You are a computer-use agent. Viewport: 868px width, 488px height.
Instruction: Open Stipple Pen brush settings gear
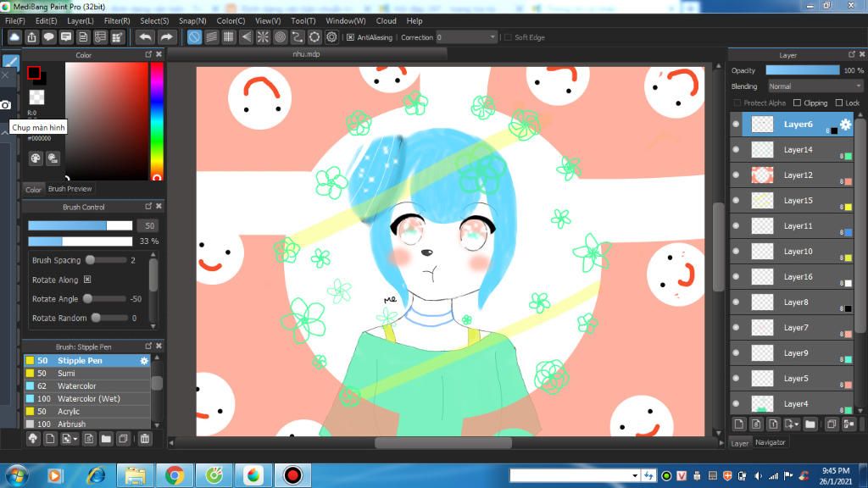point(144,360)
